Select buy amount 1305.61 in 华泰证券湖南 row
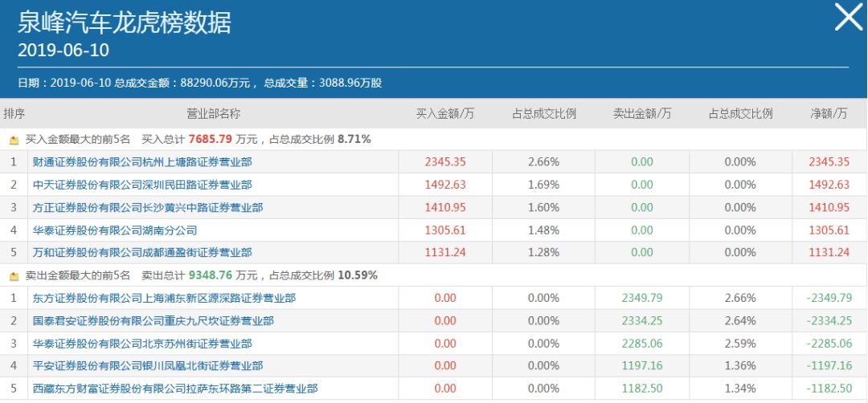Screen dimensions: 868x403 [445, 230]
